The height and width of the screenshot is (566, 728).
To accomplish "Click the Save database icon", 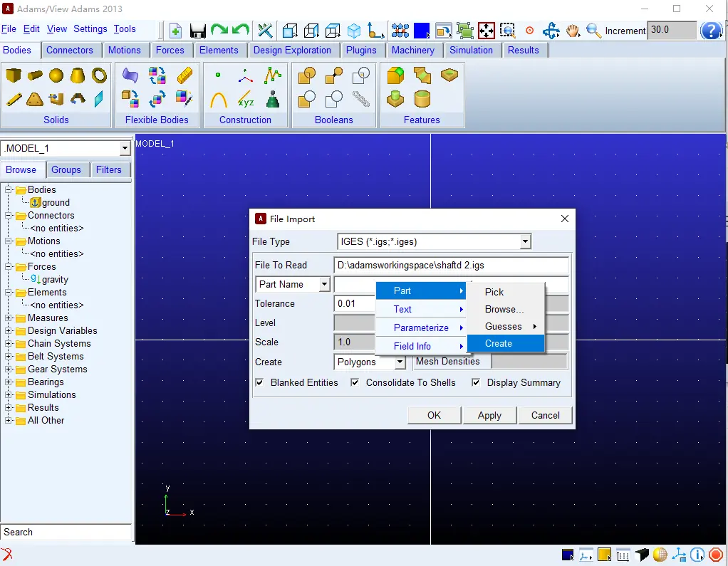I will pyautogui.click(x=198, y=31).
